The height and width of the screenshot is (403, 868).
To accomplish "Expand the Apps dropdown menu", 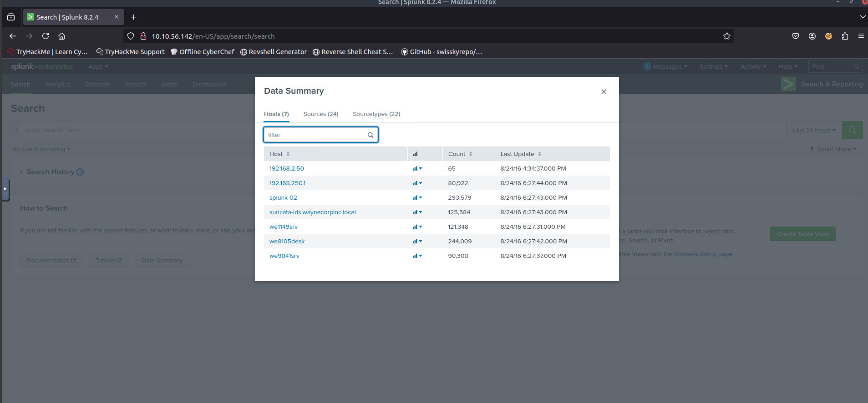I will click(x=98, y=67).
